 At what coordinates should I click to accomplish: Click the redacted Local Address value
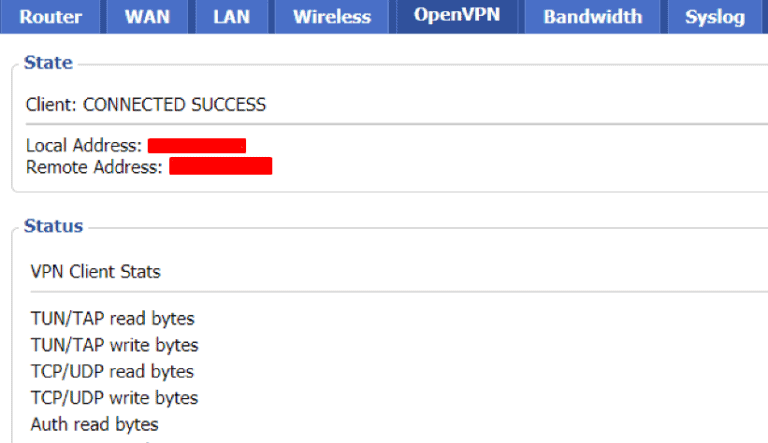click(x=196, y=146)
